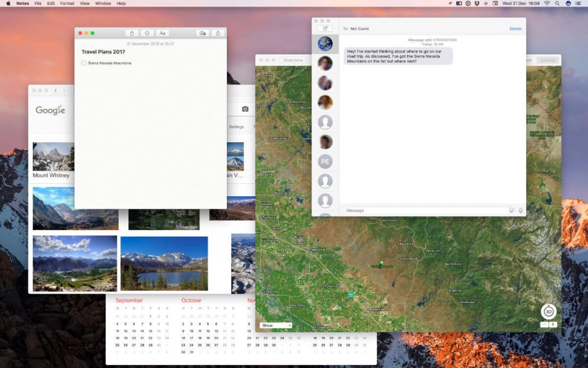Image resolution: width=588 pixels, height=368 pixels.
Task: Open the Show dropdown in Maps
Action: tap(276, 326)
